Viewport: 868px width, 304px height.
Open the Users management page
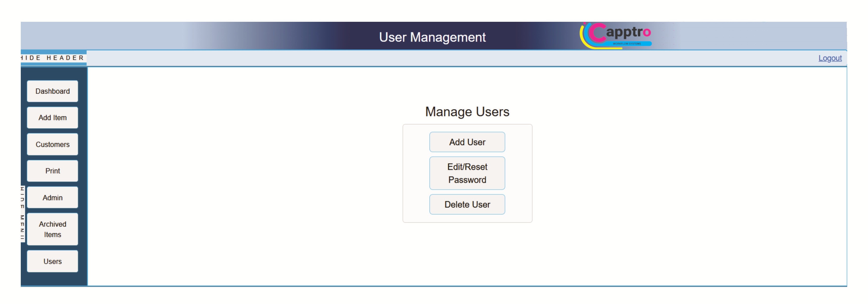click(52, 261)
